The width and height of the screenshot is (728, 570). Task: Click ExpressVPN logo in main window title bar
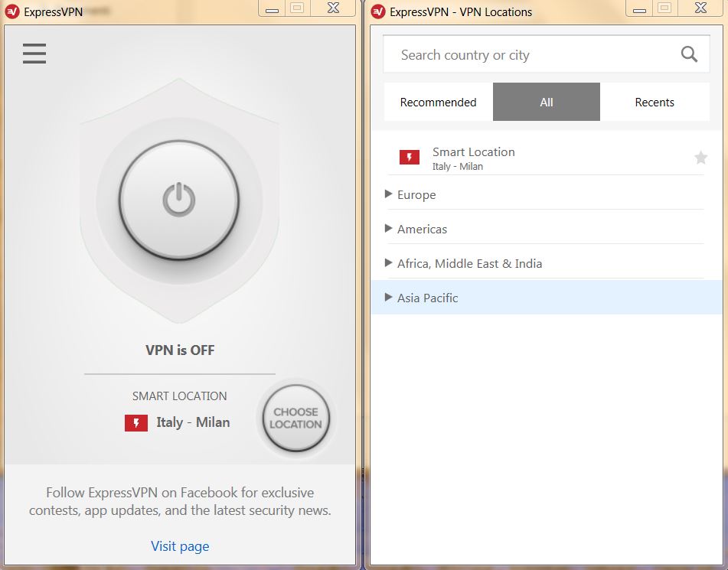point(11,11)
